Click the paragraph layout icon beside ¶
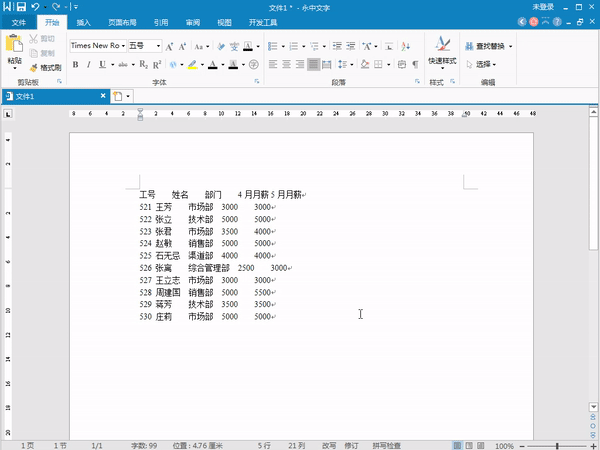600x450 pixels. tap(401, 64)
